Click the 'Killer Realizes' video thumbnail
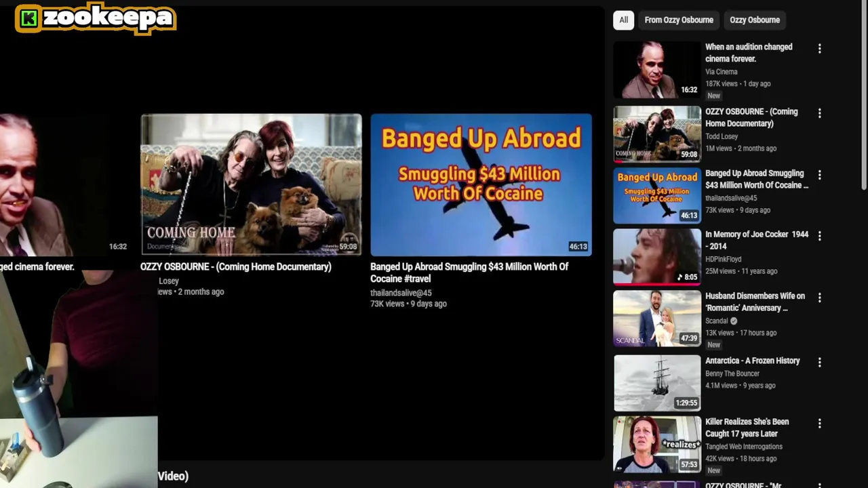 (657, 444)
